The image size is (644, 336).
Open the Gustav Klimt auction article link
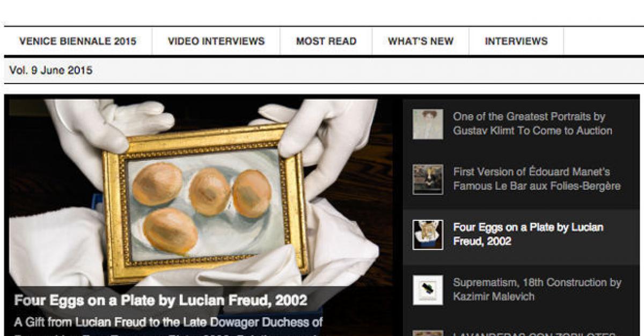(532, 124)
